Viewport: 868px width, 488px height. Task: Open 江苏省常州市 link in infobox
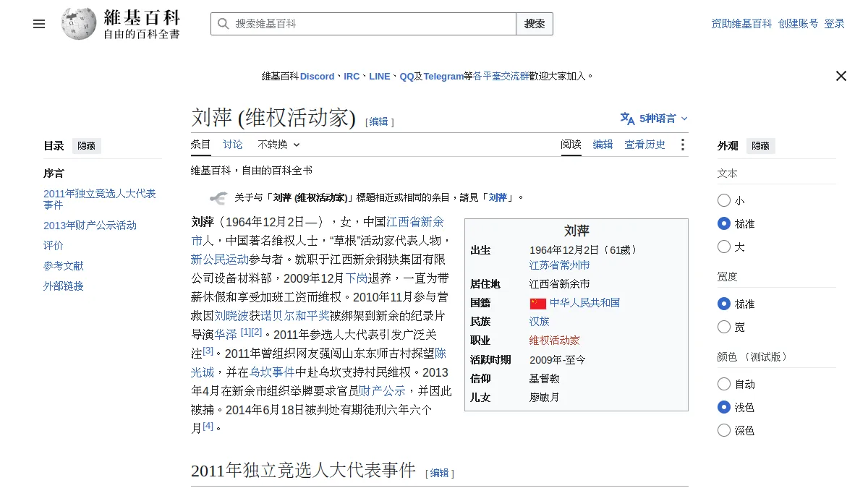tap(560, 265)
